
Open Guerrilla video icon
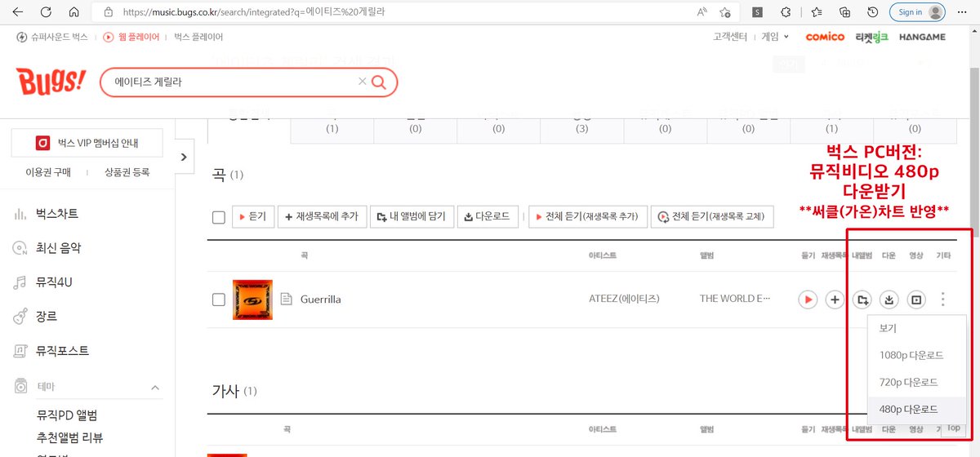[917, 299]
